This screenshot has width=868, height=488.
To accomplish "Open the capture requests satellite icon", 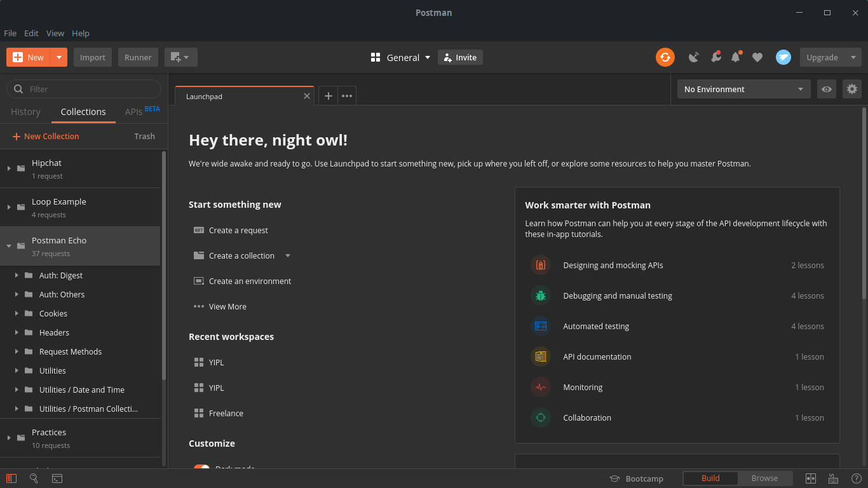I will point(694,57).
